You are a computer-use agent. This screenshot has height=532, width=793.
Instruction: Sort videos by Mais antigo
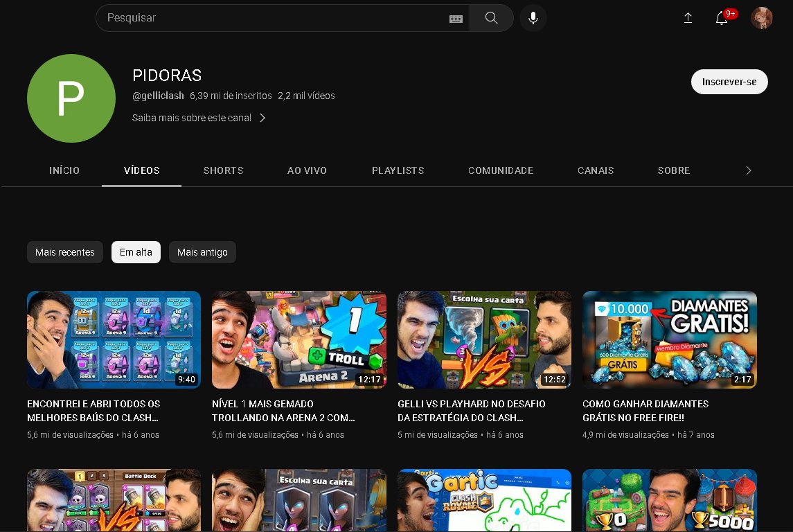(x=202, y=252)
